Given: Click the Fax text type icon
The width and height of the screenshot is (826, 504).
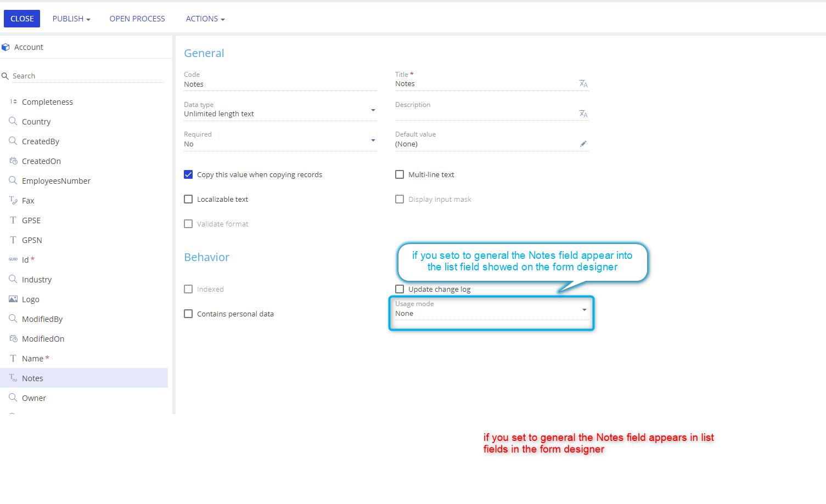Looking at the screenshot, I should tap(13, 200).
